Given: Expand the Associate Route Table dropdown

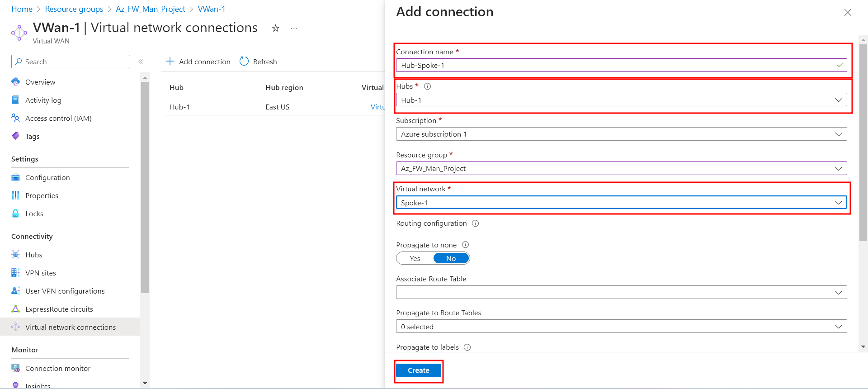Looking at the screenshot, I should click(x=621, y=292).
